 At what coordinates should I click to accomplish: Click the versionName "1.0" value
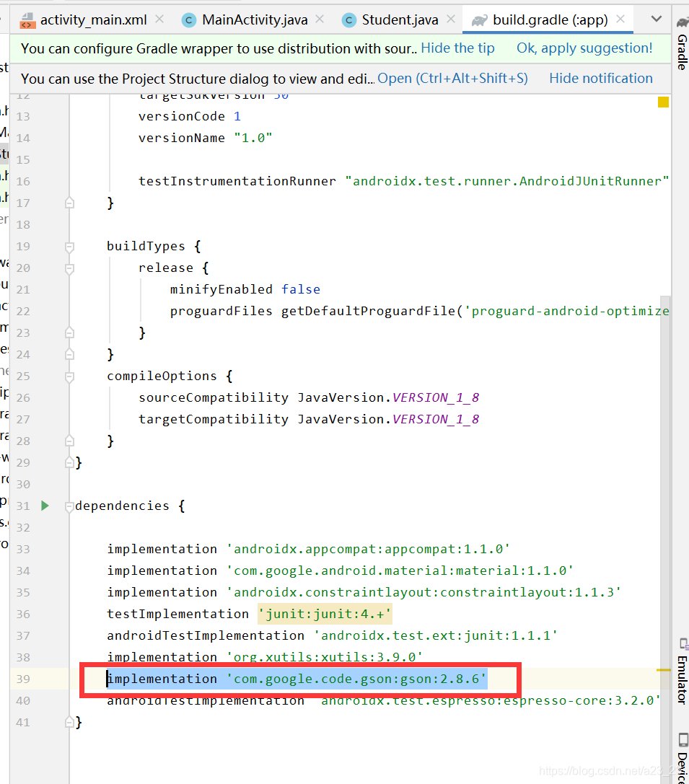tap(253, 138)
